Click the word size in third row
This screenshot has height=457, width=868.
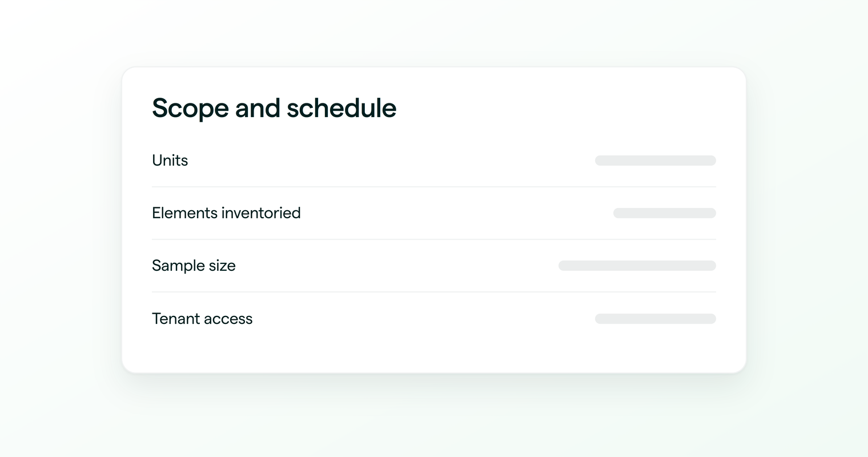point(222,266)
